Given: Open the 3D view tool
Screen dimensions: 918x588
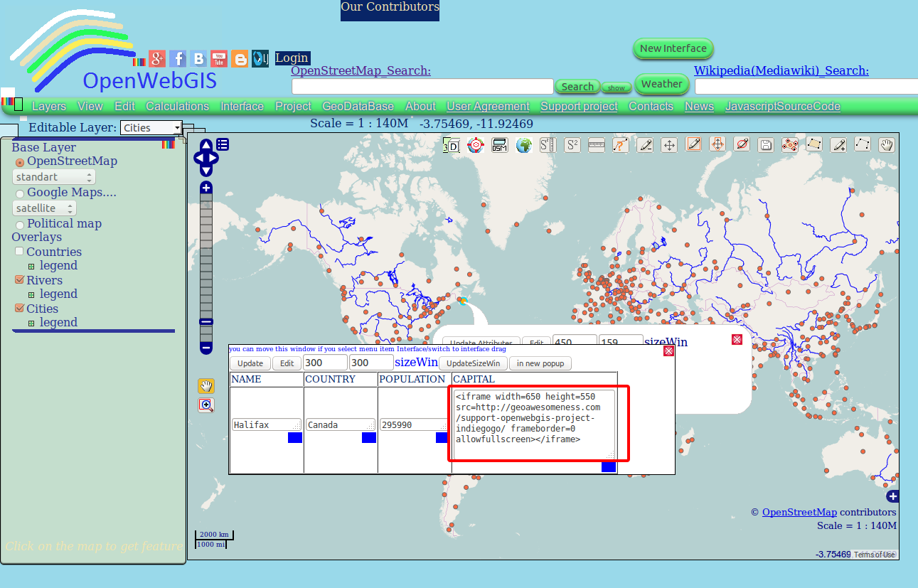Looking at the screenshot, I should coord(452,145).
